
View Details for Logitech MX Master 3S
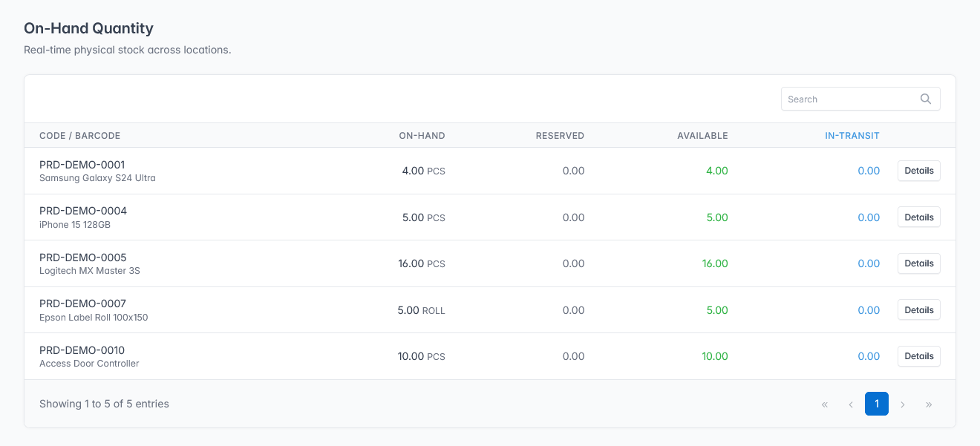(919, 263)
